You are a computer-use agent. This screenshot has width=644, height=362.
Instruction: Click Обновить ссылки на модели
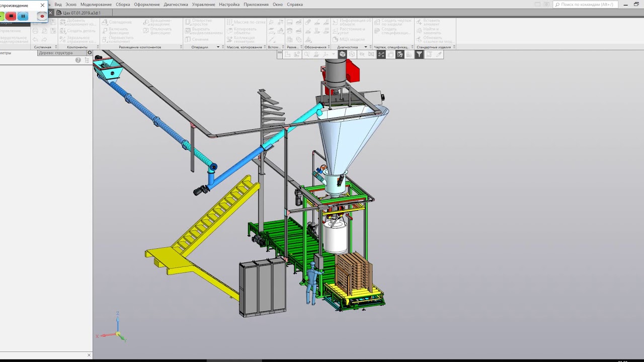coord(435,39)
